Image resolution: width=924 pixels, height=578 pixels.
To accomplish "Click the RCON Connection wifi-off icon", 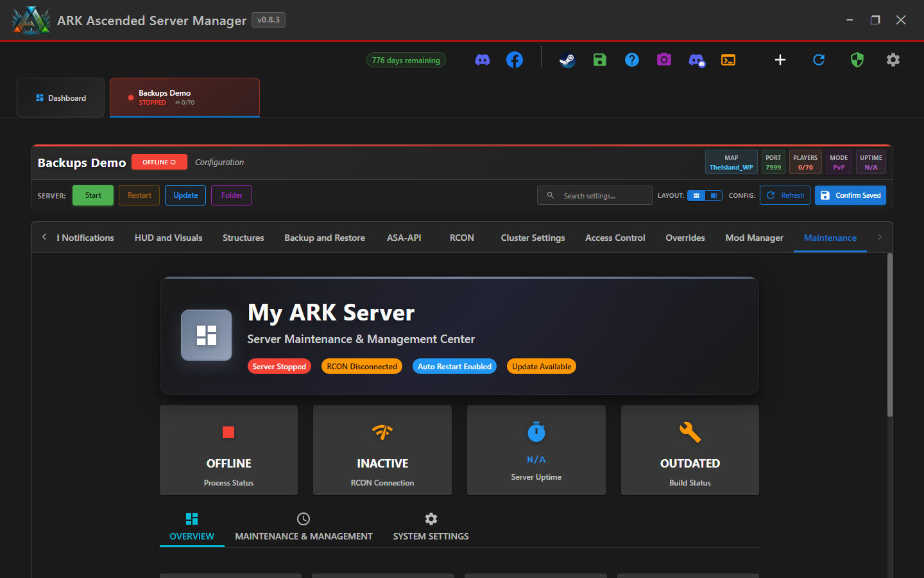I will (x=382, y=432).
